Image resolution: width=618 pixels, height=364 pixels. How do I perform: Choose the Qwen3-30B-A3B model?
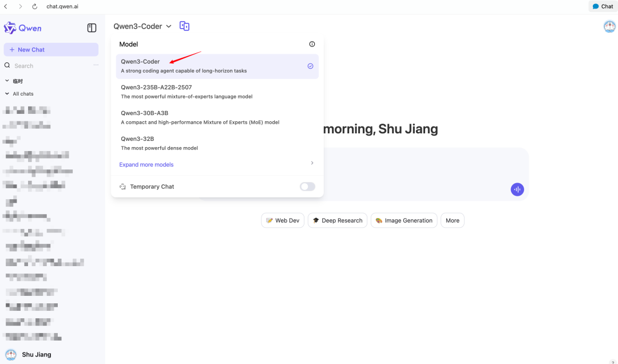217,117
